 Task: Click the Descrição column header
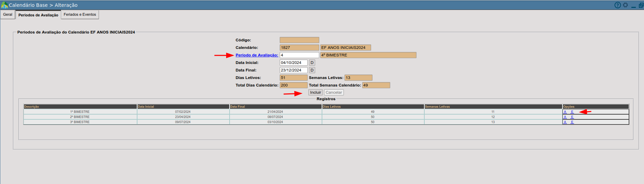pos(80,107)
